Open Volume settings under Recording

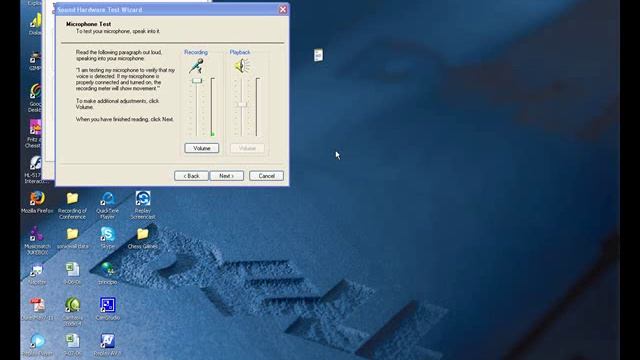[202, 148]
